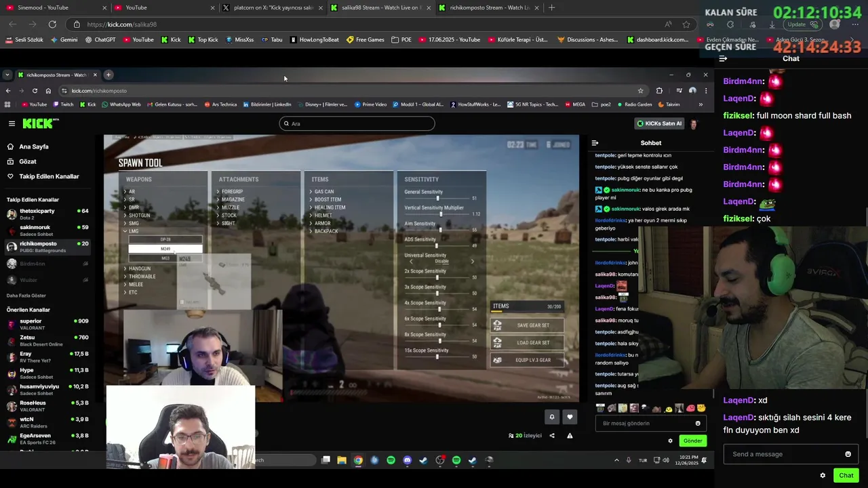
Task: Click KICKs Satın Al button
Action: tap(659, 123)
